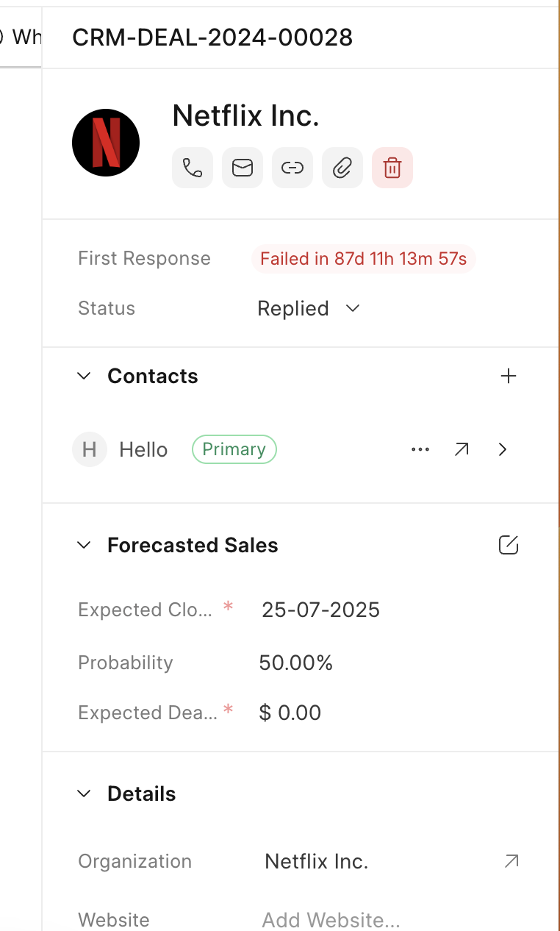The image size is (560, 931).
Task: Open the Status dropdown showing Replied
Action: tap(309, 308)
